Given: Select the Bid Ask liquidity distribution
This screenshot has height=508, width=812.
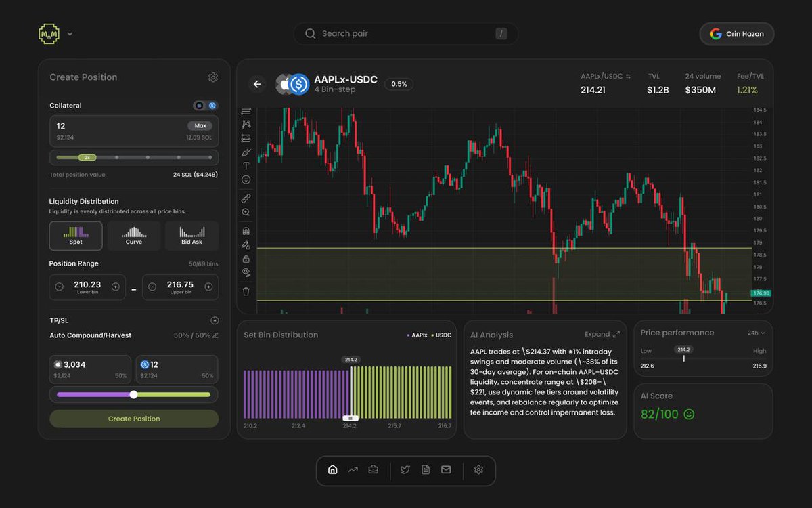Looking at the screenshot, I should 191,236.
